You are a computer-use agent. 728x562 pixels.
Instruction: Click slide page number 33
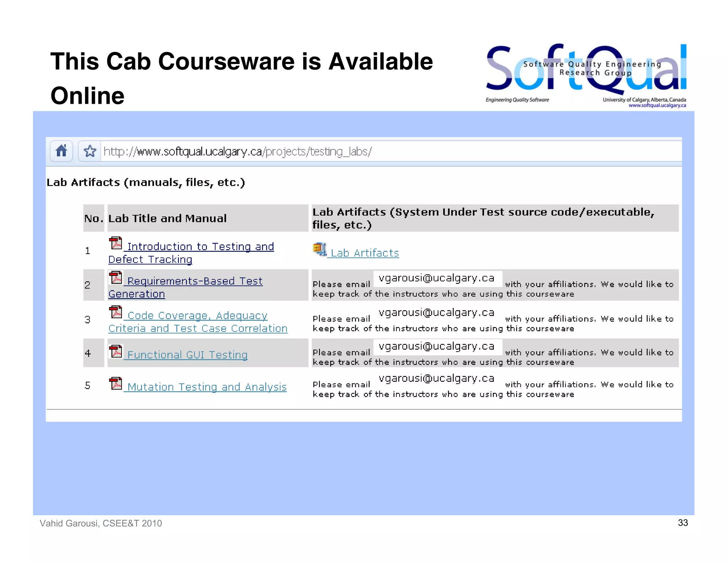[683, 523]
